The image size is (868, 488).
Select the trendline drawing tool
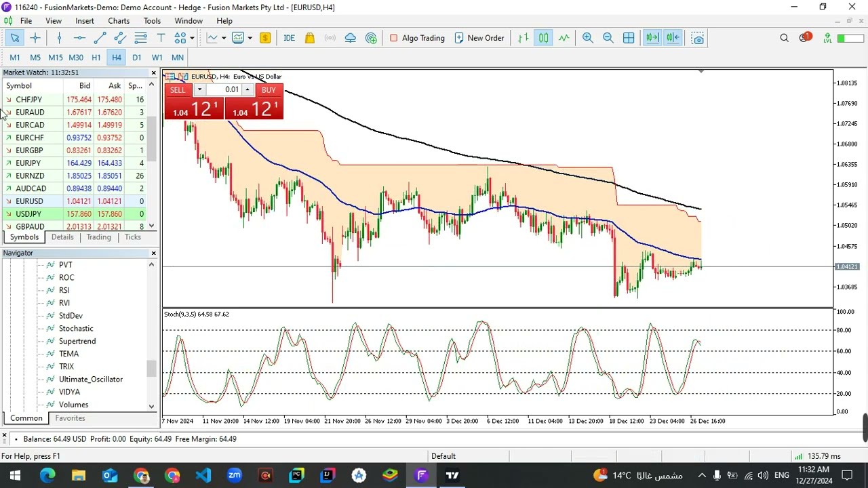100,38
